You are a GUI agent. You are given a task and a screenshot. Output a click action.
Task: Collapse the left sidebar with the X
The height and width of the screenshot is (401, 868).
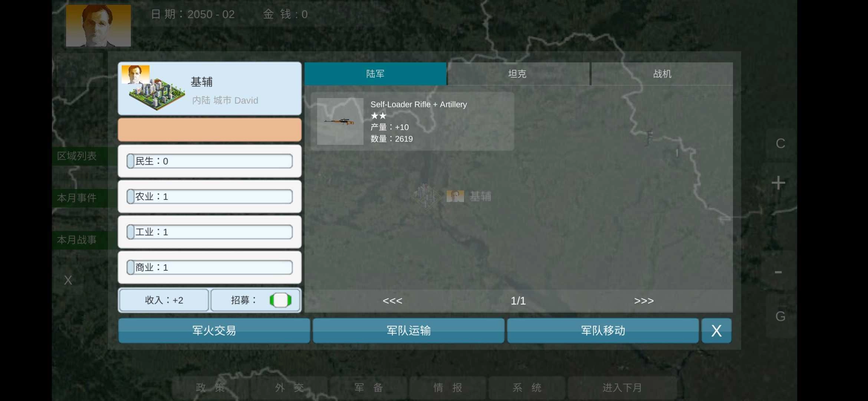pos(68,280)
